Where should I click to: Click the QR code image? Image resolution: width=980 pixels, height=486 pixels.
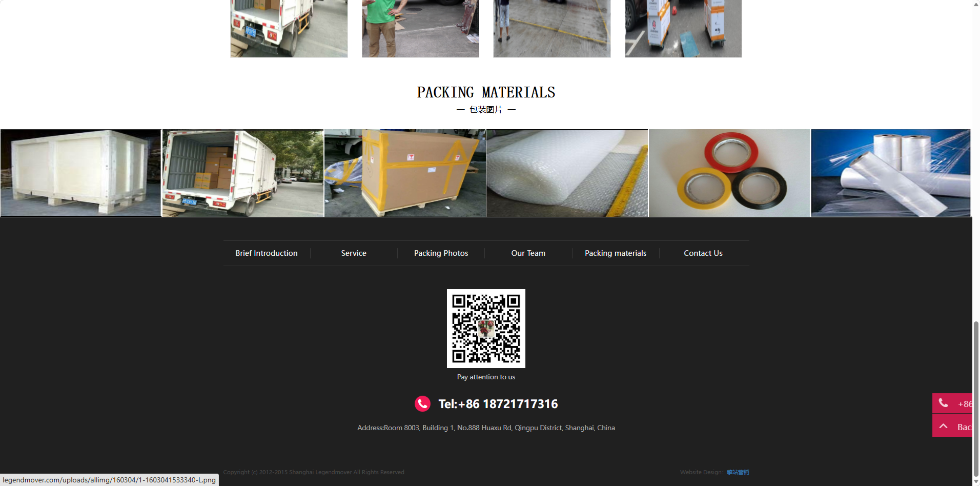coord(486,328)
